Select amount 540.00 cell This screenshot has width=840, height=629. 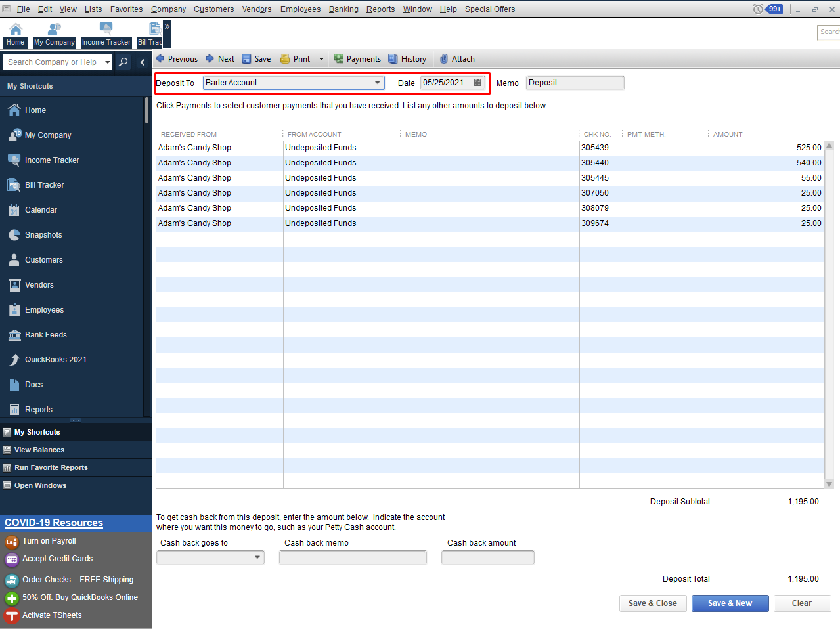tap(766, 163)
